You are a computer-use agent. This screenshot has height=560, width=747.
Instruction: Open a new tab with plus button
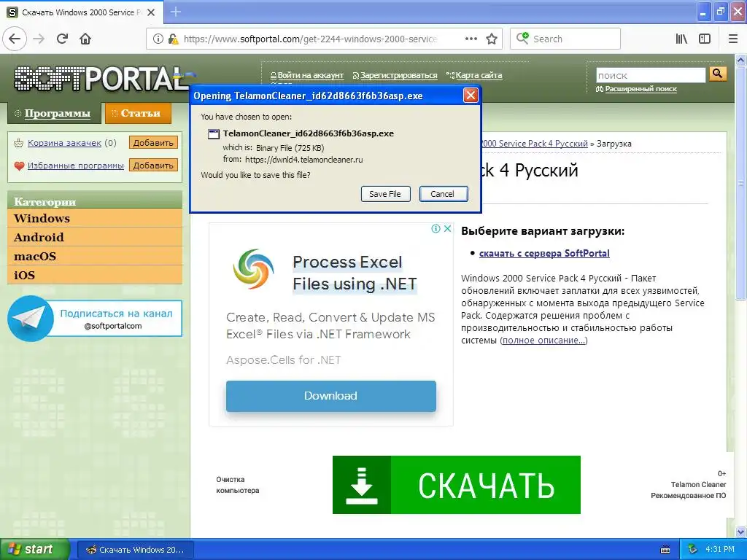pyautogui.click(x=176, y=12)
